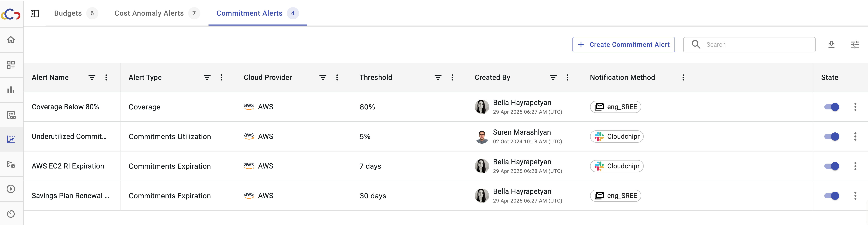Open the bar chart sidebar icon
The image size is (868, 225).
11,90
